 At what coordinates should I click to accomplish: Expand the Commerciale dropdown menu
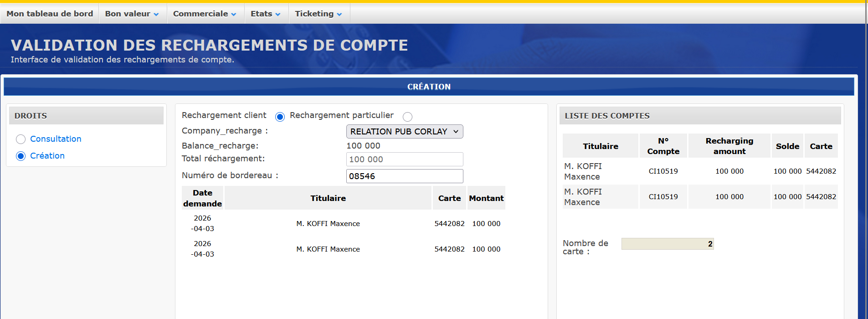(205, 14)
